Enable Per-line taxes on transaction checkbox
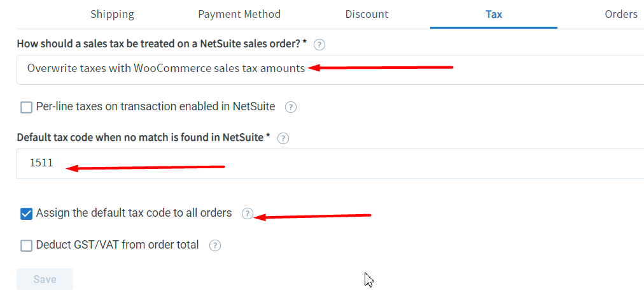 (x=26, y=108)
